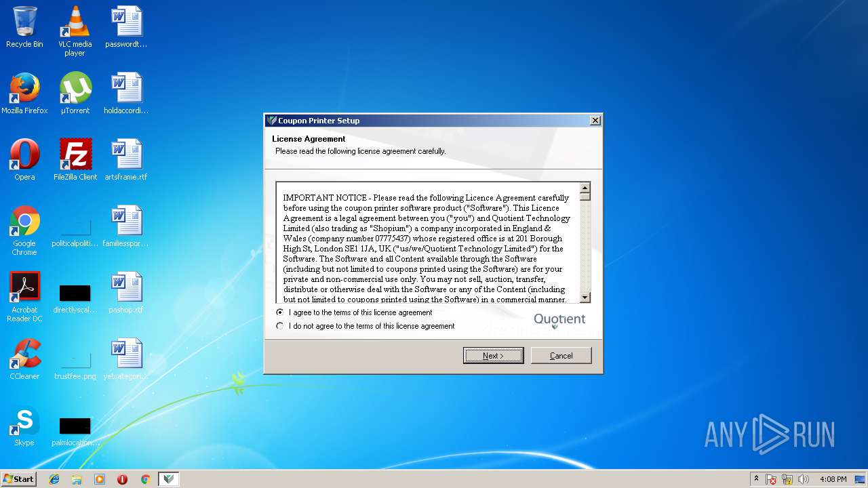Open the Action Center flag tray icon
This screenshot has width=868, height=488.
tap(771, 479)
